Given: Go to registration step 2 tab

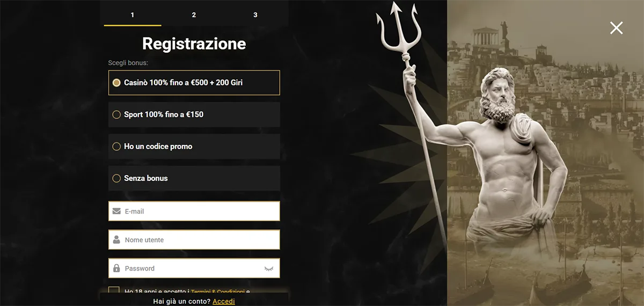Looking at the screenshot, I should pyautogui.click(x=194, y=14).
